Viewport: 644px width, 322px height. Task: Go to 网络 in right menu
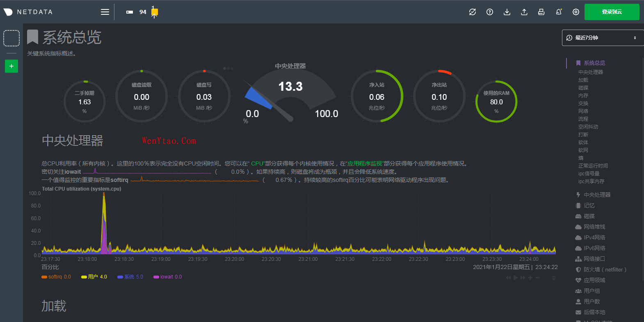coord(583,111)
